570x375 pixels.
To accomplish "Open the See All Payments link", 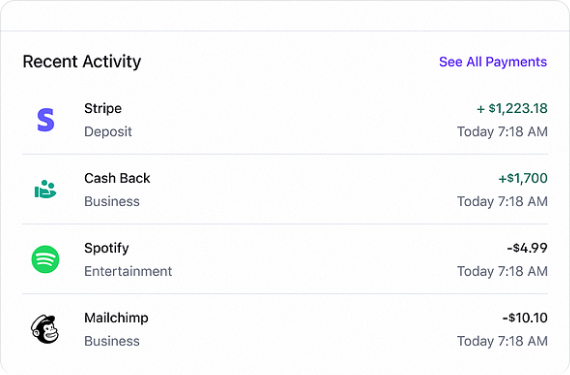I will coord(493,62).
